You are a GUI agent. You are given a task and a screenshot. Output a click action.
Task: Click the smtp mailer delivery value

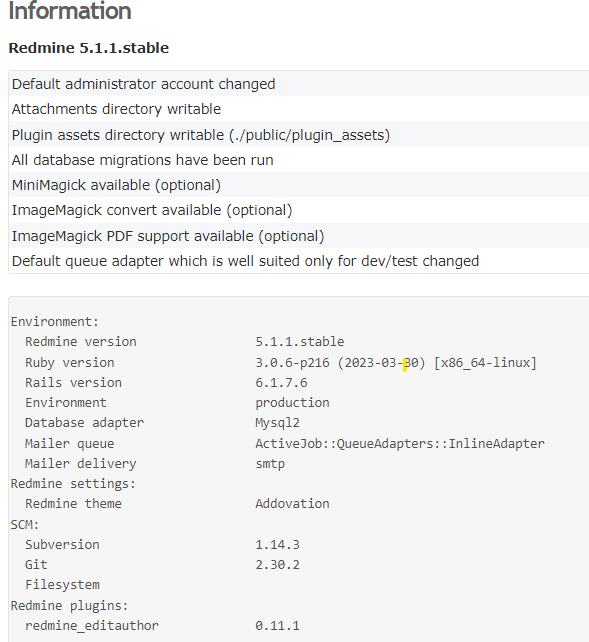[270, 464]
